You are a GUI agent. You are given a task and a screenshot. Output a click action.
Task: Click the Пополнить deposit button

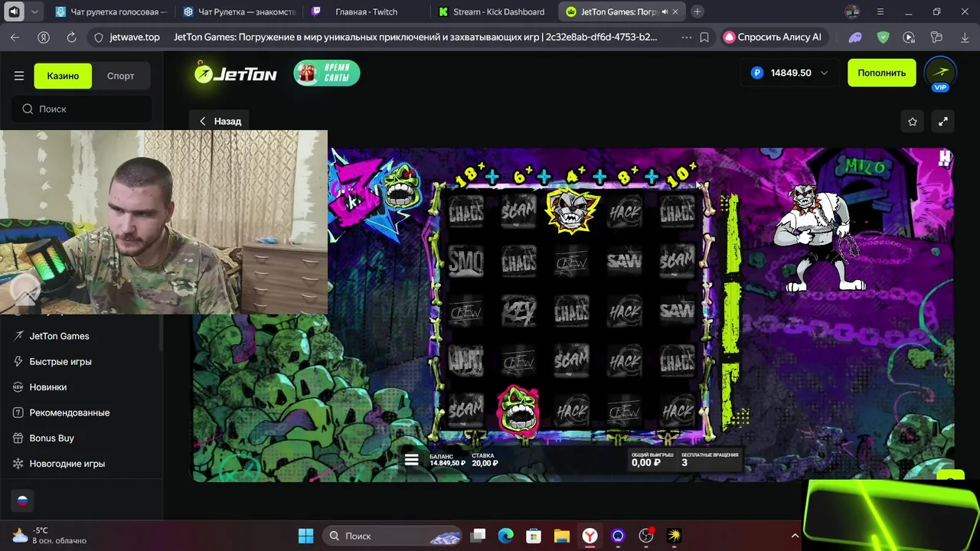click(x=881, y=73)
